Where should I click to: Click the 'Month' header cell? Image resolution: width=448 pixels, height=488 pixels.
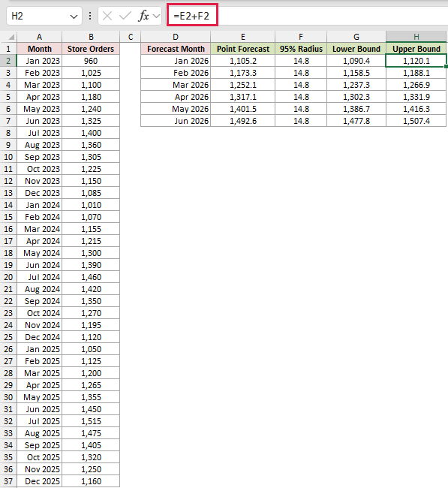[40, 49]
